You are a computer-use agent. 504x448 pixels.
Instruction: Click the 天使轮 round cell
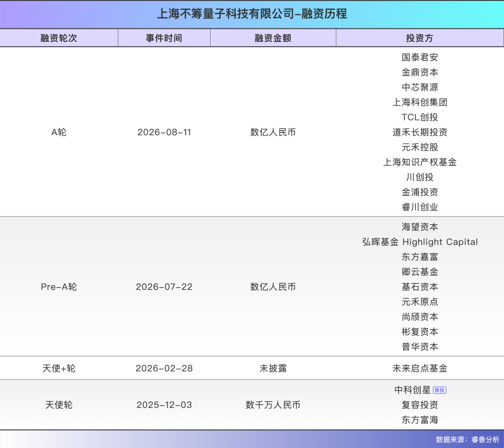click(59, 405)
